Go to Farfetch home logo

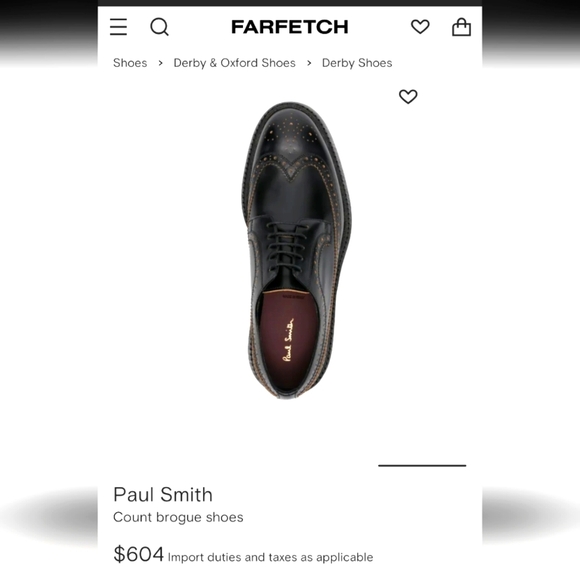point(290,27)
